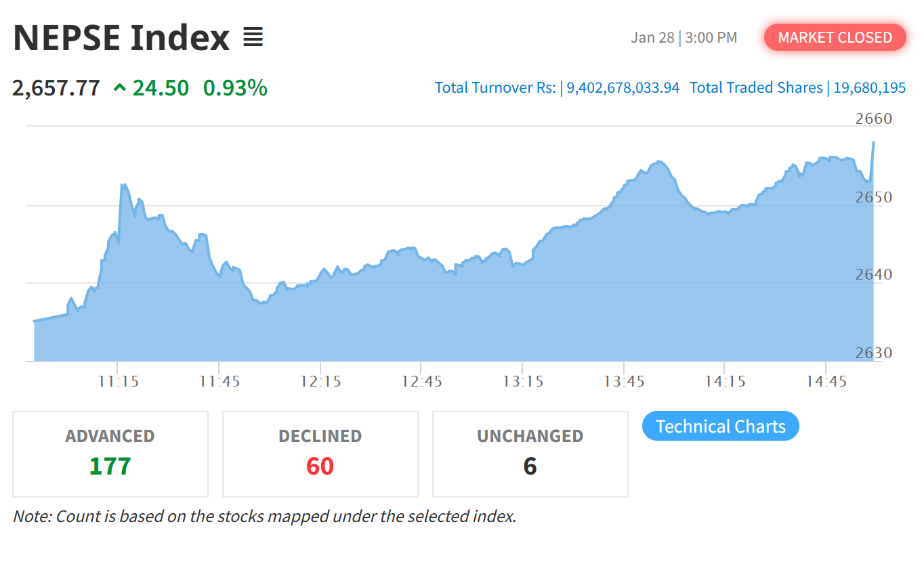This screenshot has height=568, width=924.
Task: Click the green up-arrow change indicator
Action: (120, 88)
